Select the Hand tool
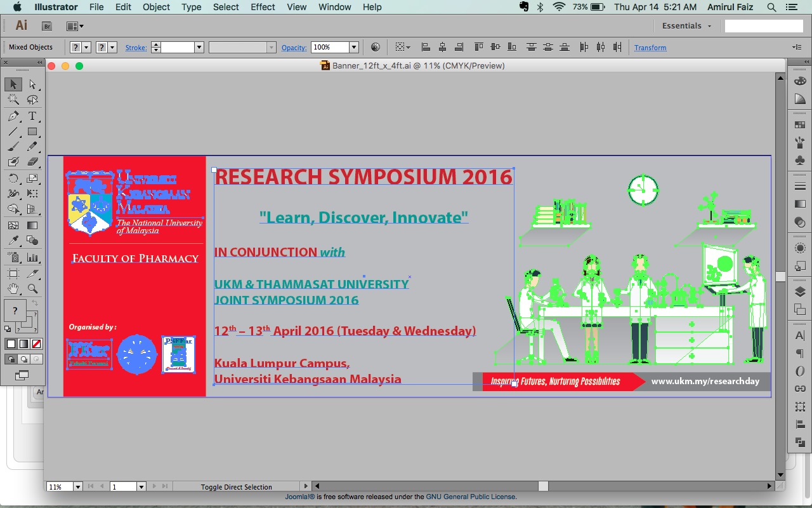Viewport: 812px width, 508px height. coord(13,289)
